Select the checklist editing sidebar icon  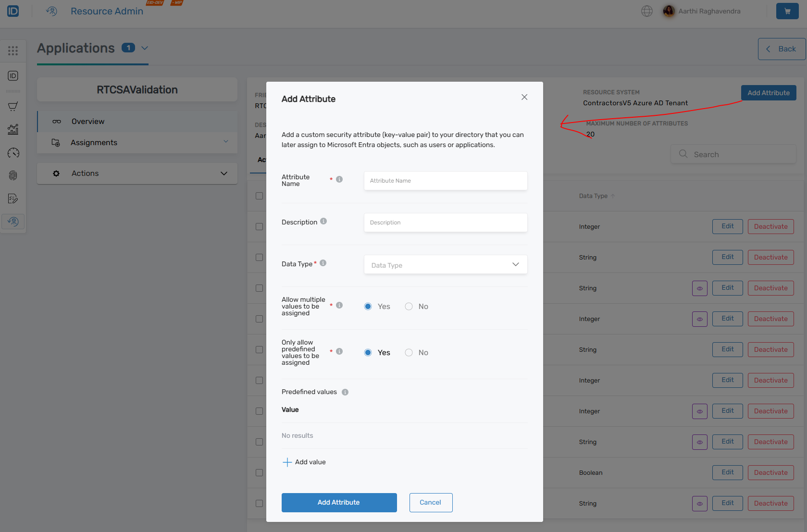click(13, 198)
